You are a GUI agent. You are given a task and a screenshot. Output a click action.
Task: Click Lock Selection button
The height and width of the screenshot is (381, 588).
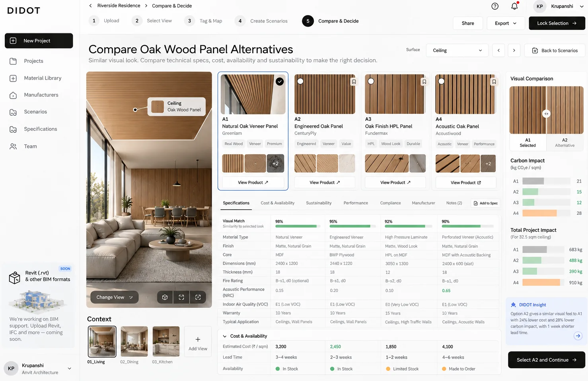[x=557, y=23]
